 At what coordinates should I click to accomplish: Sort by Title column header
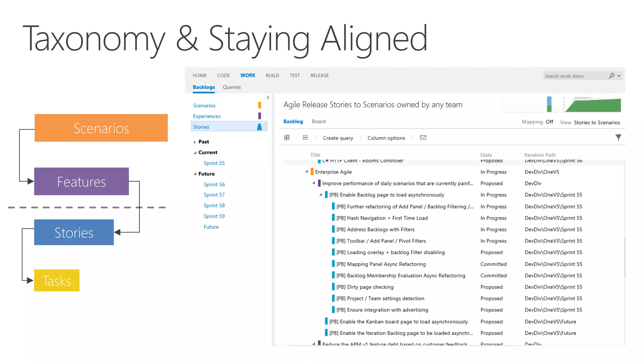(x=315, y=155)
